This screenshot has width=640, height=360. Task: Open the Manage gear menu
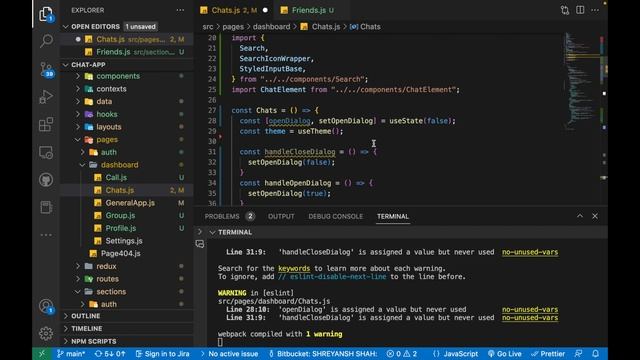[46, 333]
